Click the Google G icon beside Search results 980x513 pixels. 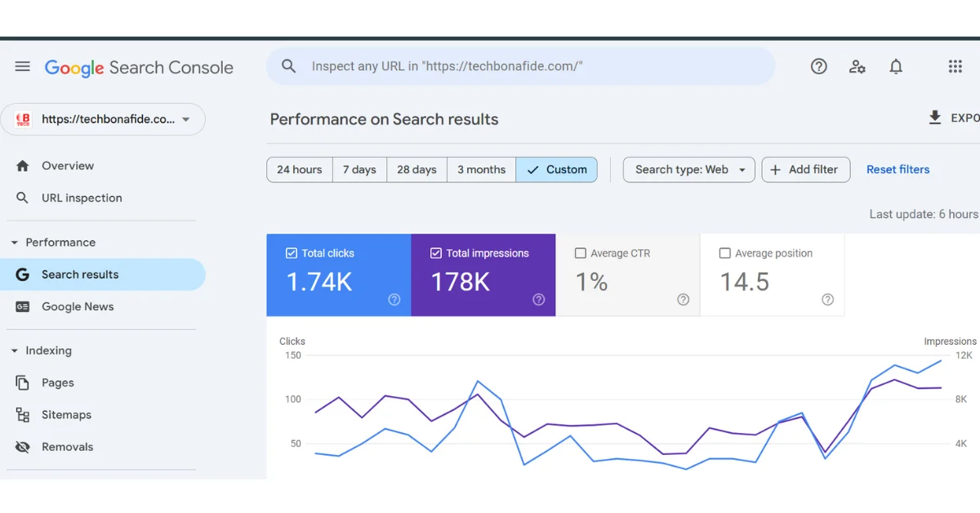tap(23, 274)
